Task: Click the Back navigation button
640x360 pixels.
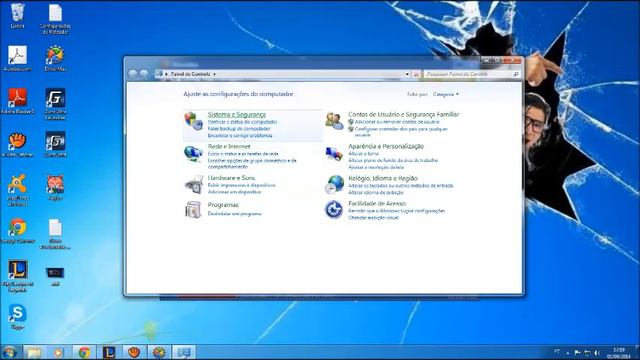Action: (x=133, y=74)
